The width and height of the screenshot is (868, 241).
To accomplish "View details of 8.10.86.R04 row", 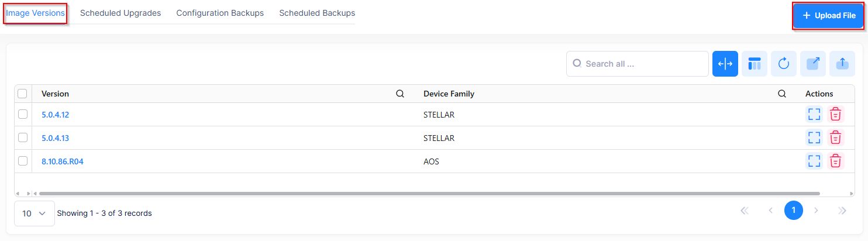I will pyautogui.click(x=814, y=161).
